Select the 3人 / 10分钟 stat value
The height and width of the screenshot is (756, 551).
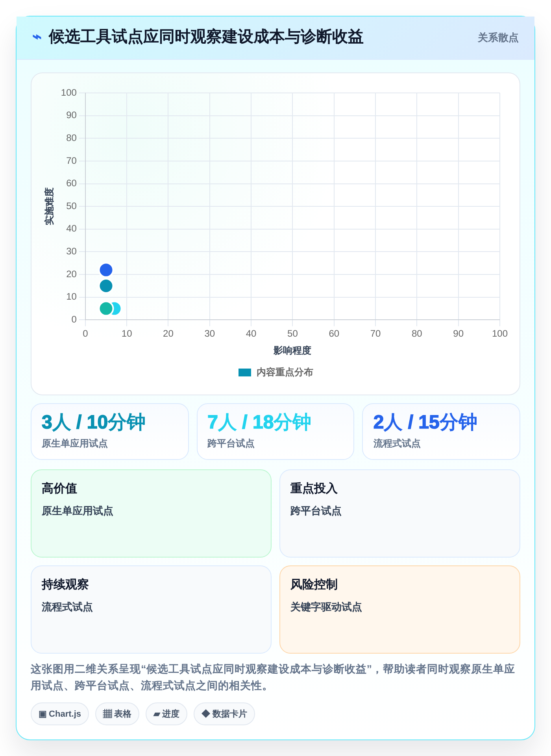[93, 422]
